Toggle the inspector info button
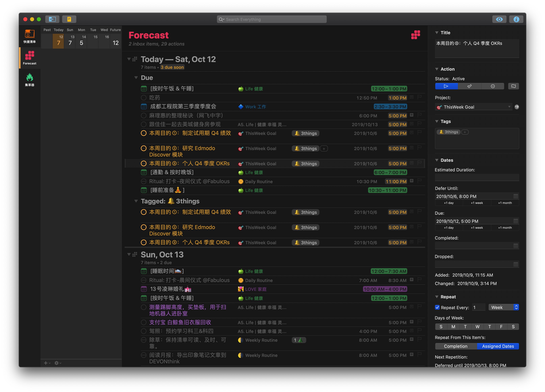 [x=516, y=19]
